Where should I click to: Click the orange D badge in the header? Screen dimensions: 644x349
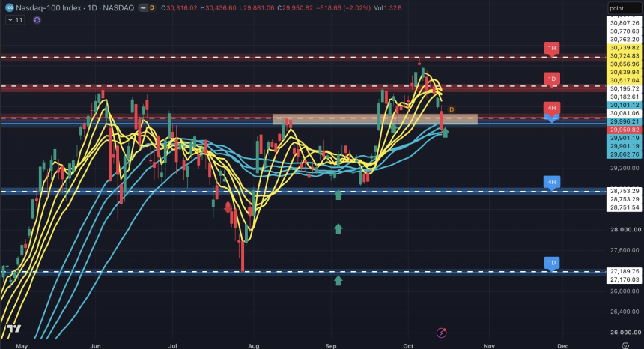point(152,7)
